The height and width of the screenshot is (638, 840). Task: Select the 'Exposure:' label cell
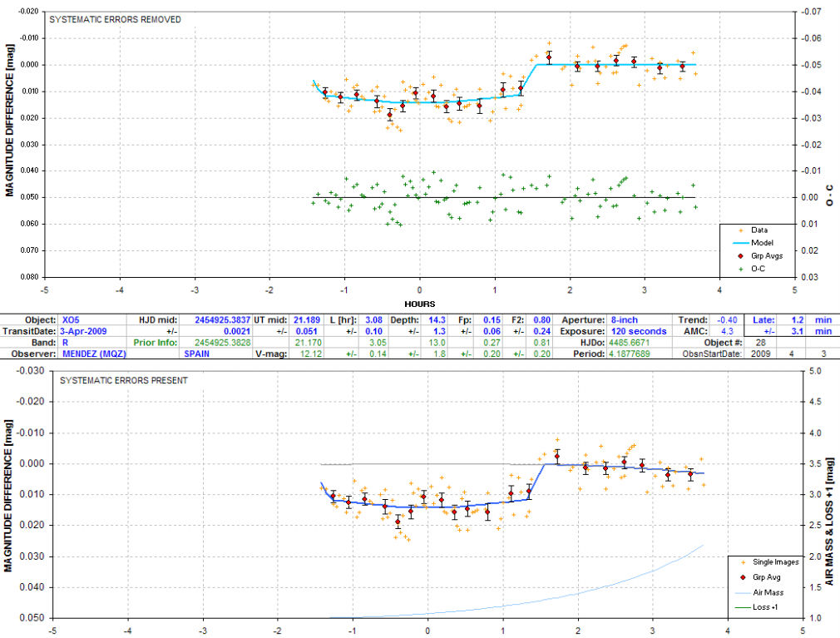point(583,331)
